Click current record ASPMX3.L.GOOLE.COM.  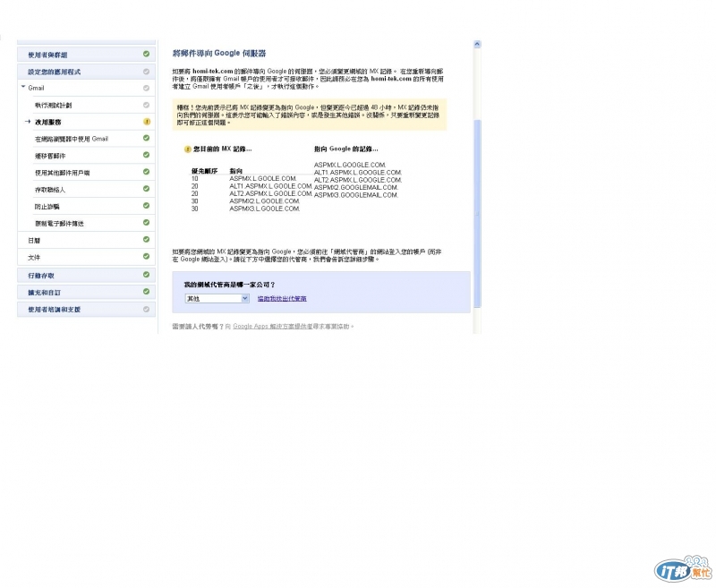pyautogui.click(x=264, y=209)
